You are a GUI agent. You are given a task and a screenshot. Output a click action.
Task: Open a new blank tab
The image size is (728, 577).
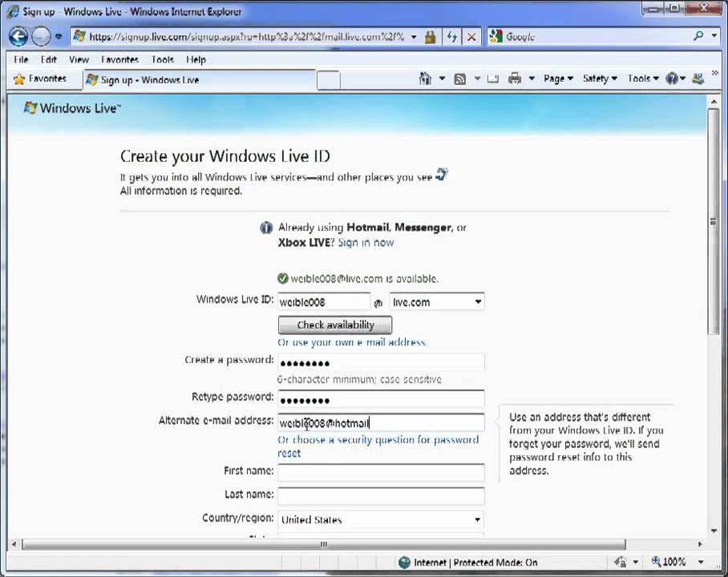[328, 80]
